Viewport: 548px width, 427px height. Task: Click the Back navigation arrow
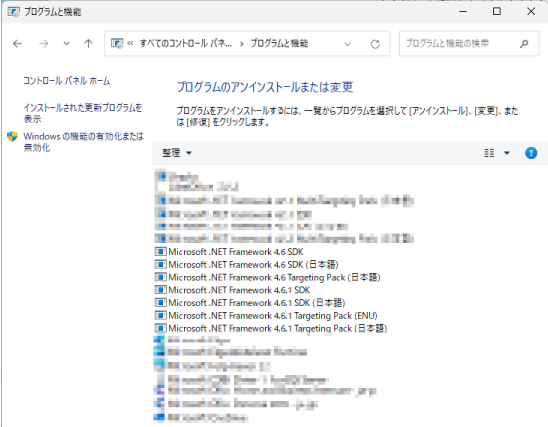point(17,44)
